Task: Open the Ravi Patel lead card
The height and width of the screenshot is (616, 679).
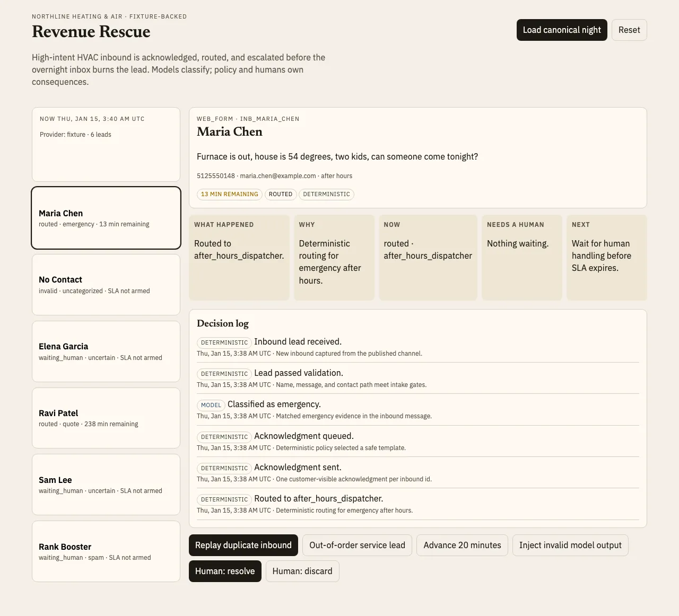Action: (x=106, y=418)
